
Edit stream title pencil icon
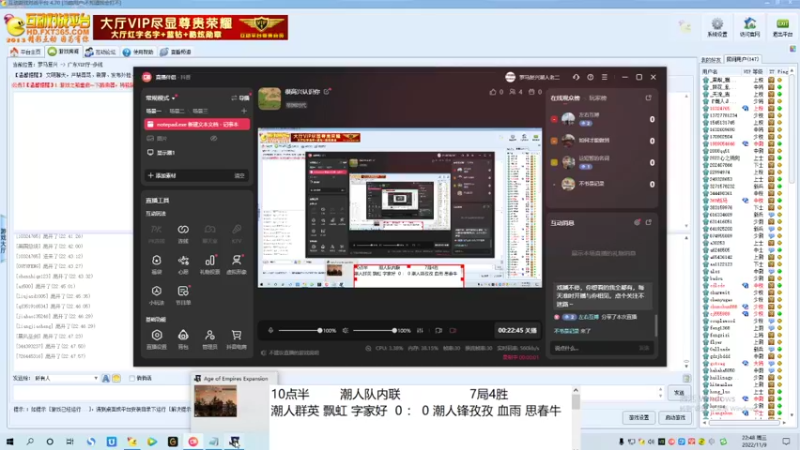(x=327, y=91)
